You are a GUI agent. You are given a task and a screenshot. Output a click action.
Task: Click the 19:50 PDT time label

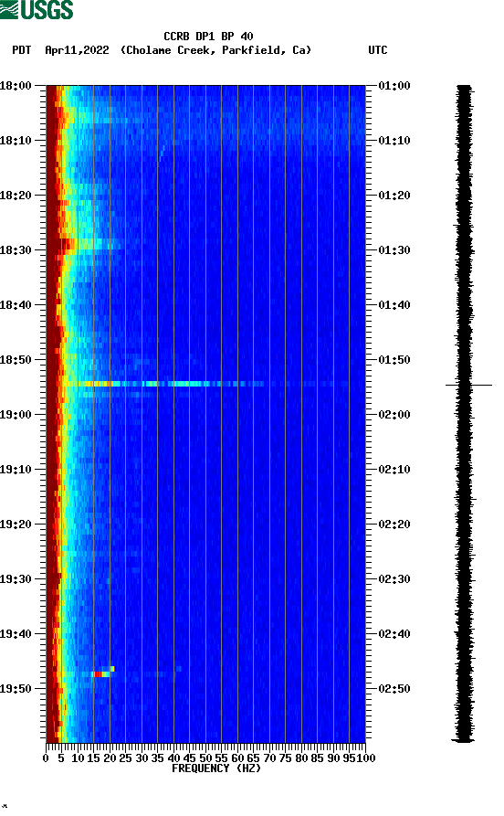coord(16,688)
